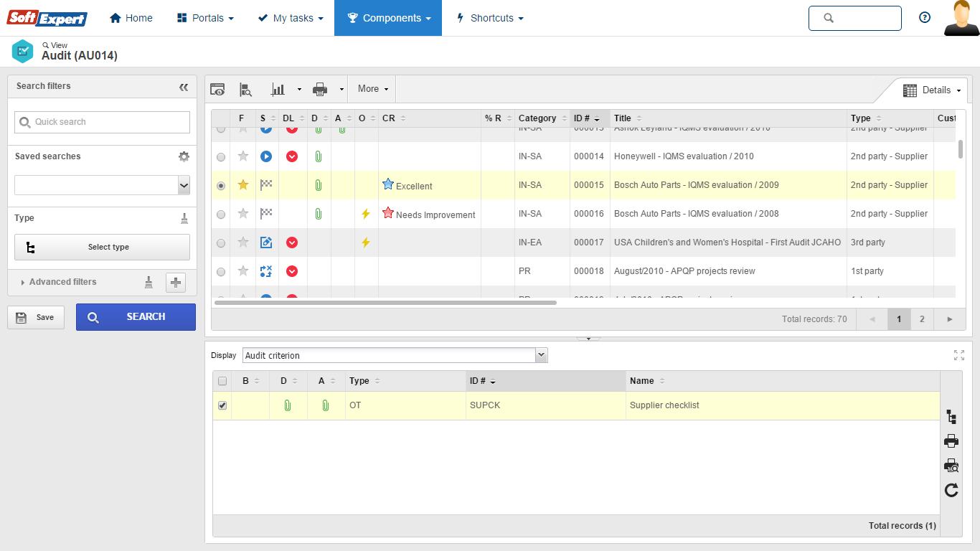This screenshot has height=551, width=980.
Task: Open the My tasks menu
Action: click(291, 18)
